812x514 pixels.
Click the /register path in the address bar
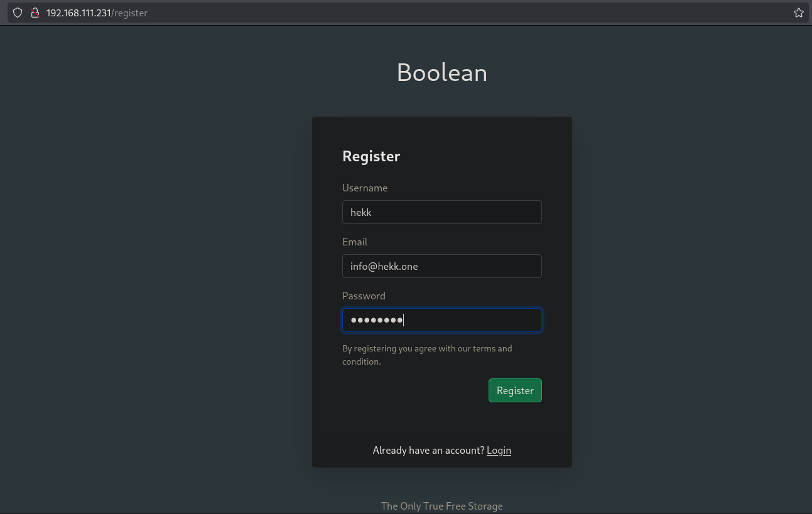click(x=130, y=13)
